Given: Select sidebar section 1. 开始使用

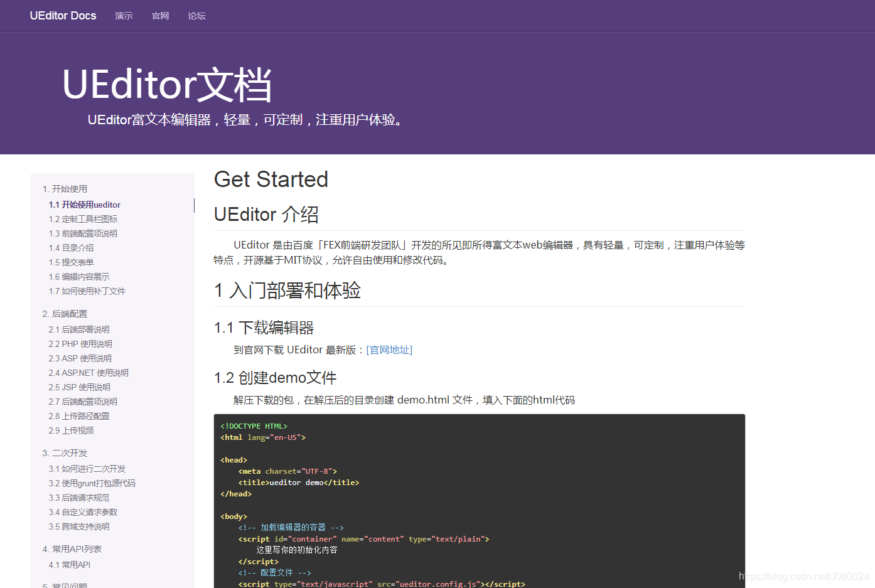Looking at the screenshot, I should point(65,189).
